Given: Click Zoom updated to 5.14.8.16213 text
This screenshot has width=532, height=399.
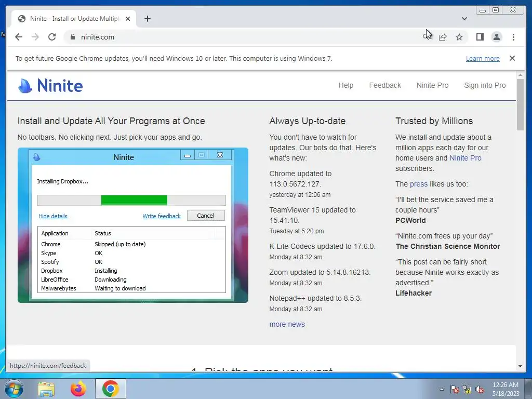Looking at the screenshot, I should click(320, 272).
